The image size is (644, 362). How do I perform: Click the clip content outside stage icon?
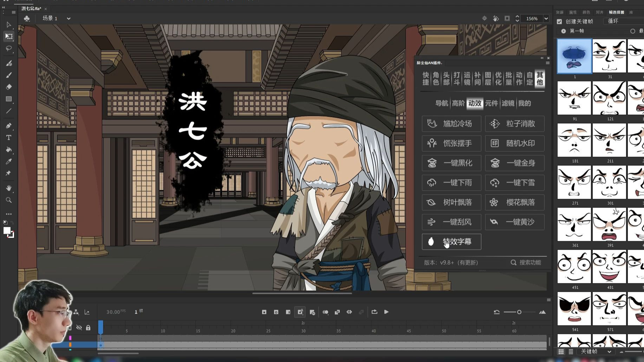507,18
